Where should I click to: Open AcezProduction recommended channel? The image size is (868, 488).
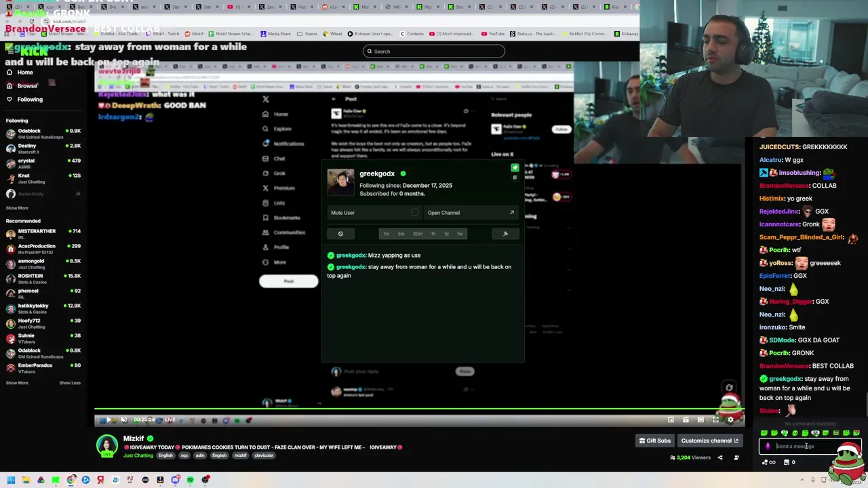click(x=43, y=249)
